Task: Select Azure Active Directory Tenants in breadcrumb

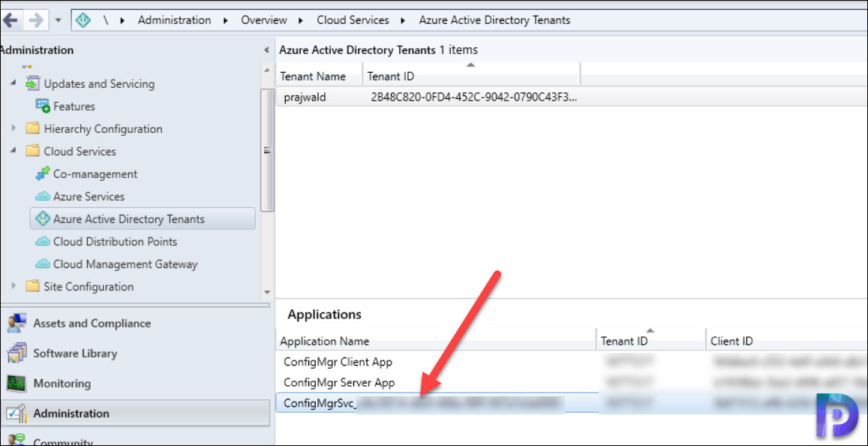Action: [x=494, y=20]
